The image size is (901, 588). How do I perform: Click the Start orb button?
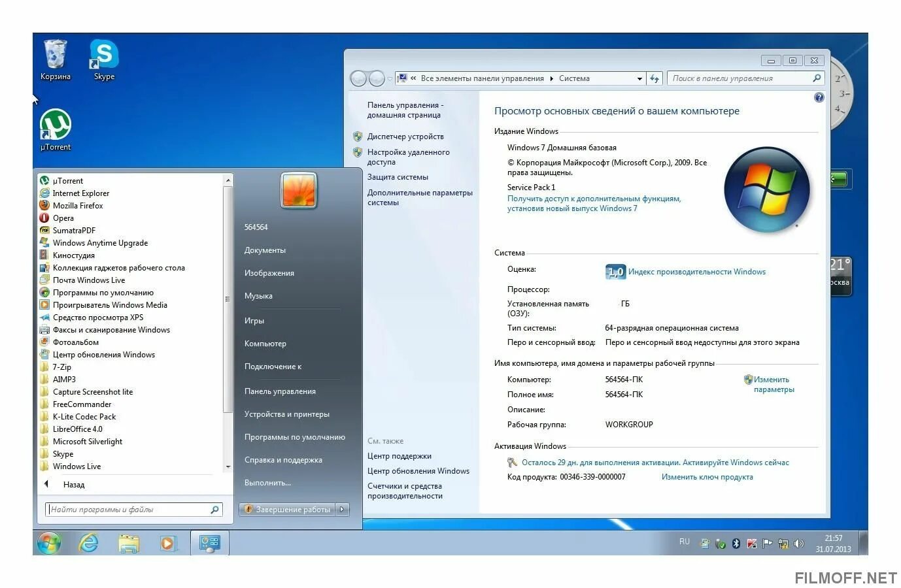[49, 543]
